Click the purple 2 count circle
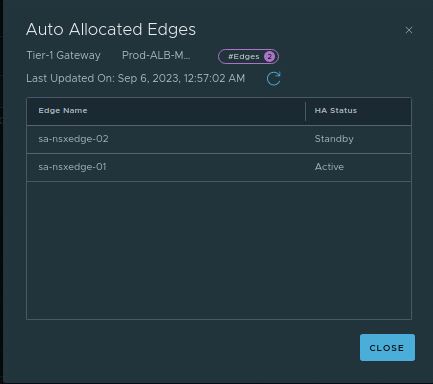433x384 pixels. (269, 56)
